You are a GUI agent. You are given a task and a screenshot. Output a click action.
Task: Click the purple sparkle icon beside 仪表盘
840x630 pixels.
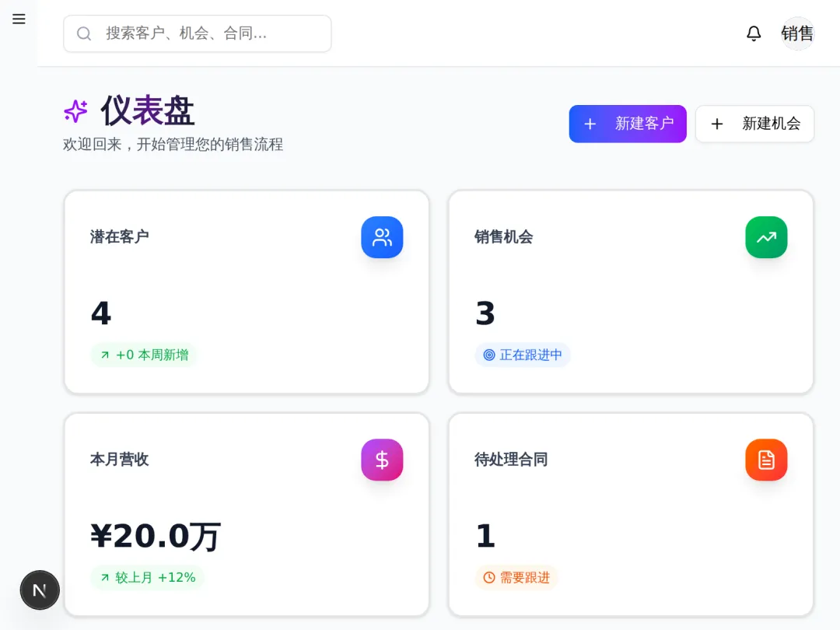coord(75,111)
